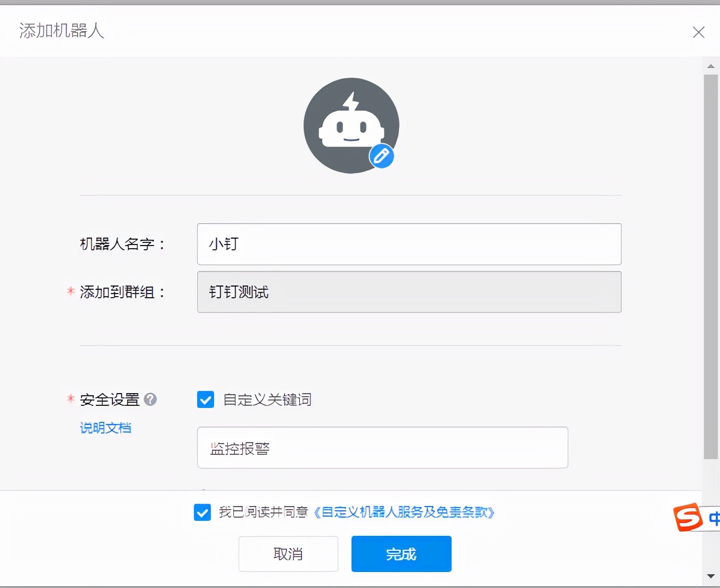Click the 添加机器人 dialog title

[x=61, y=31]
